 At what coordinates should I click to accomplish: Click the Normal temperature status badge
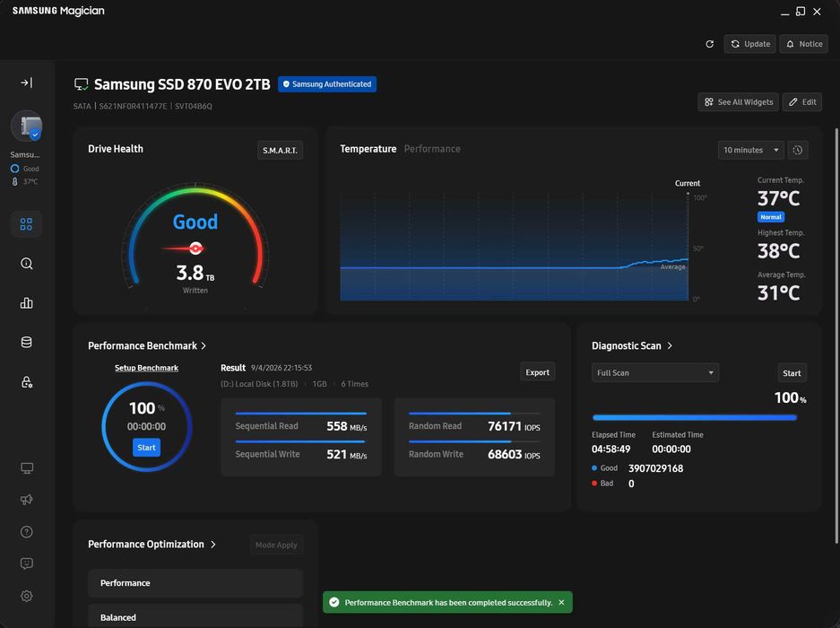tap(770, 217)
